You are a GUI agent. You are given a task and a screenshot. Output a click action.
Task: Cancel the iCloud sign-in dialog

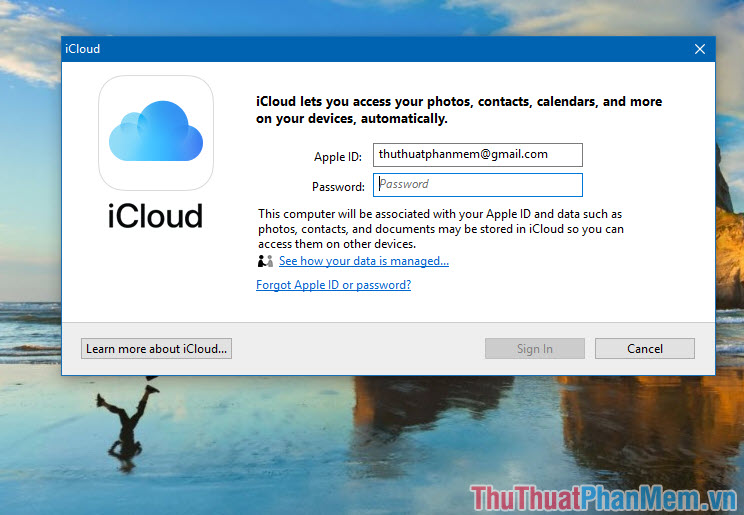click(x=644, y=348)
